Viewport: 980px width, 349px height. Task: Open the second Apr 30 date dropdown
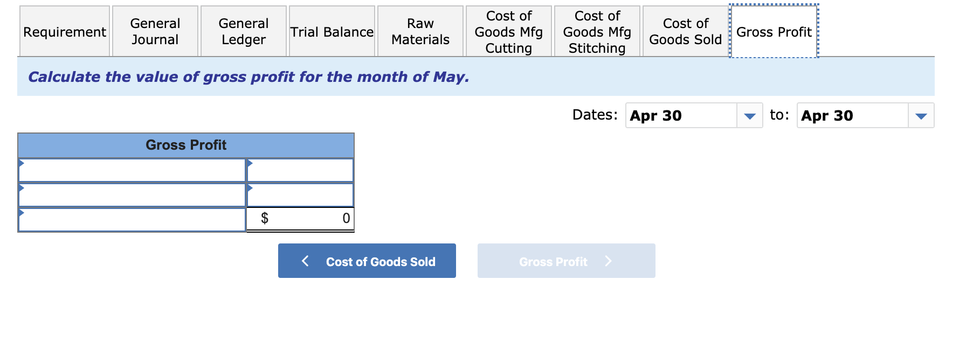coord(920,115)
